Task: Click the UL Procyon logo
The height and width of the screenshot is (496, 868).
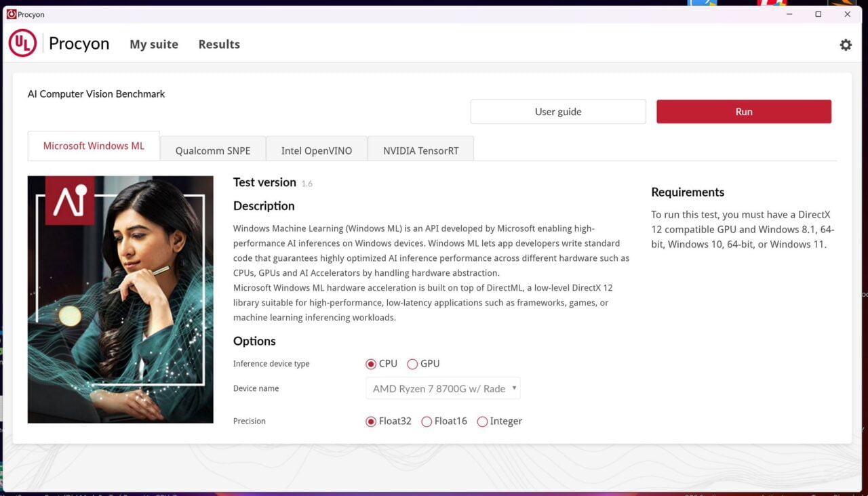Action: [x=59, y=43]
